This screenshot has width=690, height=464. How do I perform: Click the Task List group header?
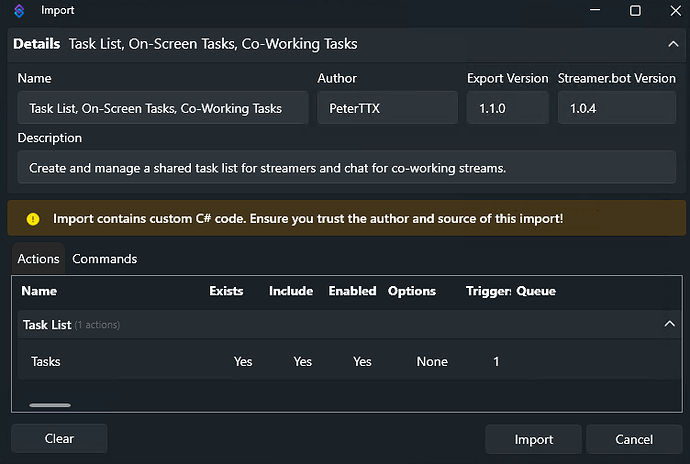point(349,324)
